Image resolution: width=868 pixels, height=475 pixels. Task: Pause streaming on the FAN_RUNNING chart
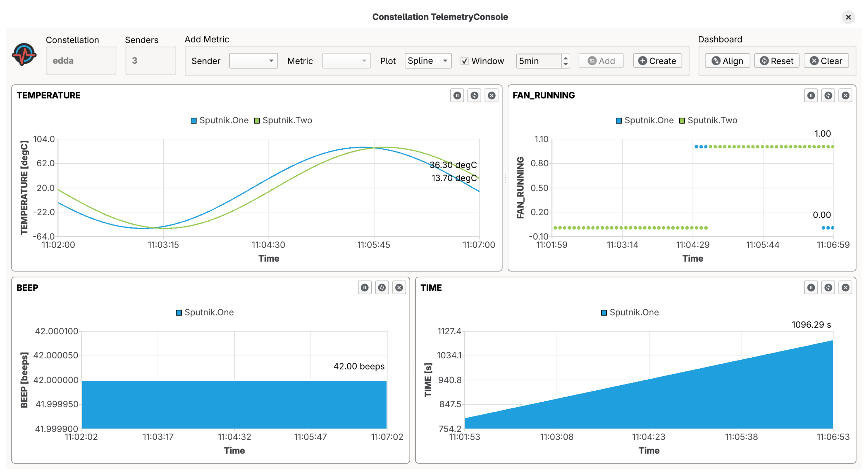click(x=811, y=96)
